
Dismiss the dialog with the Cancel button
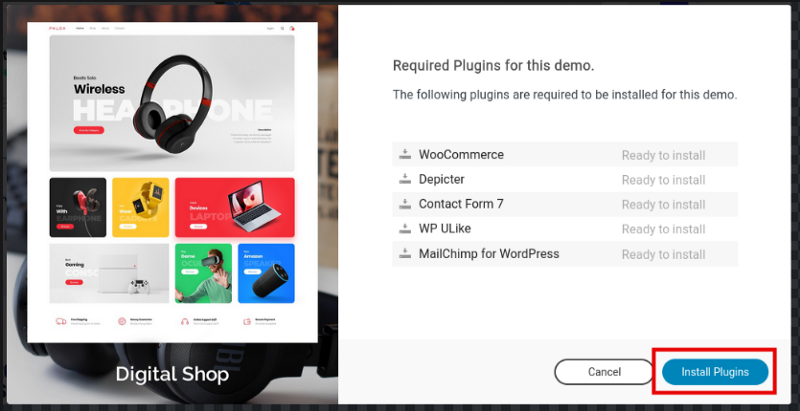pos(604,372)
